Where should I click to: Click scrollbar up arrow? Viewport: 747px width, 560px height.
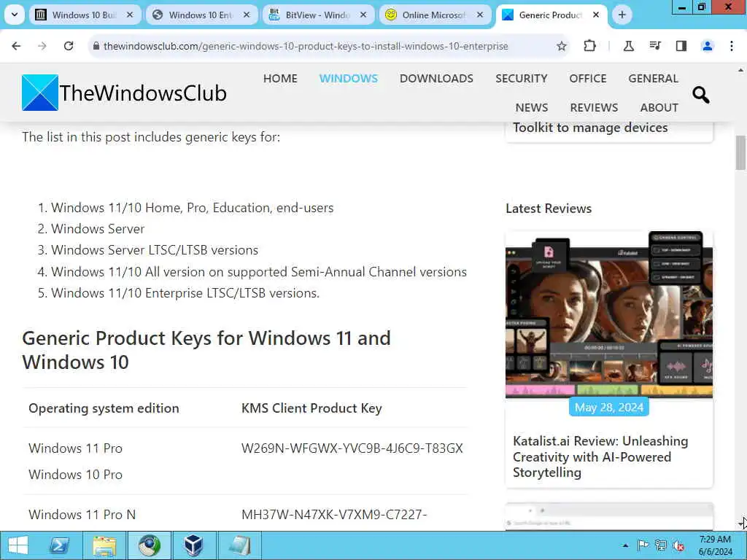(740, 70)
